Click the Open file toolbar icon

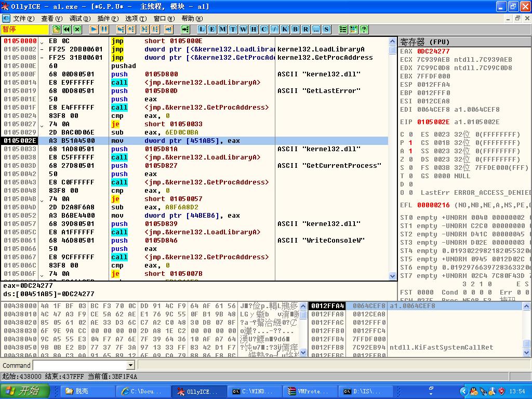[56, 30]
